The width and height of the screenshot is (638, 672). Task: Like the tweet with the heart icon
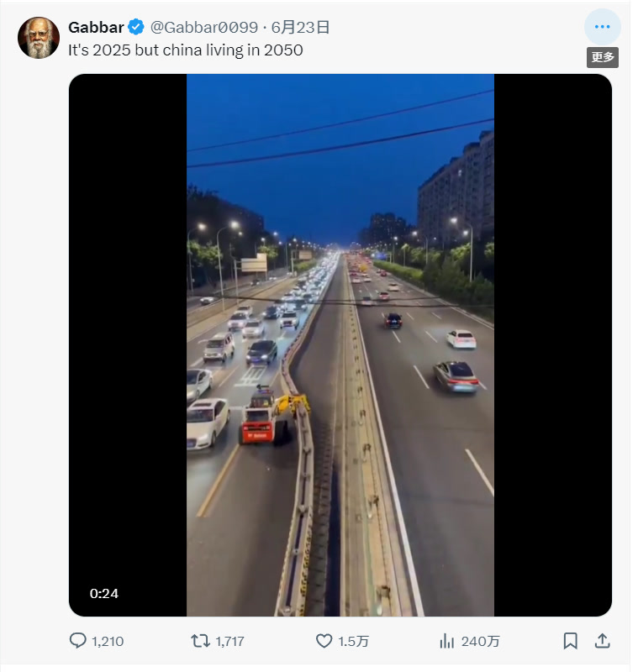tap(324, 641)
